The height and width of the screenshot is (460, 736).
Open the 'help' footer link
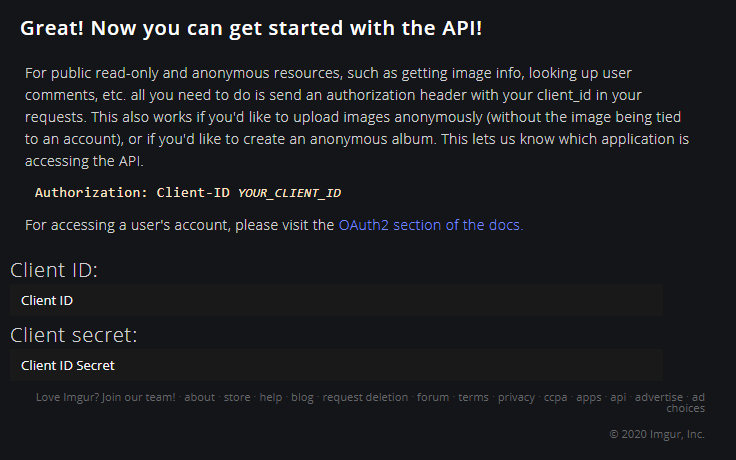pyautogui.click(x=270, y=397)
